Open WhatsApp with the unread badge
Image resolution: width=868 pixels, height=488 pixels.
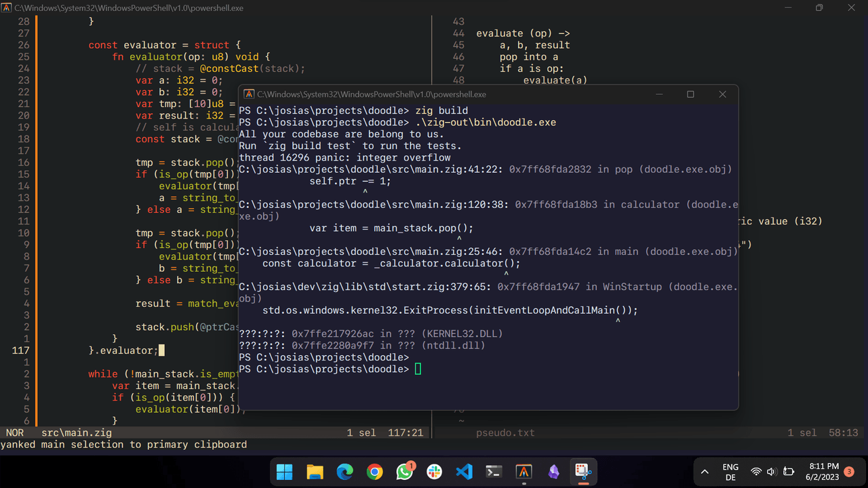(x=405, y=472)
